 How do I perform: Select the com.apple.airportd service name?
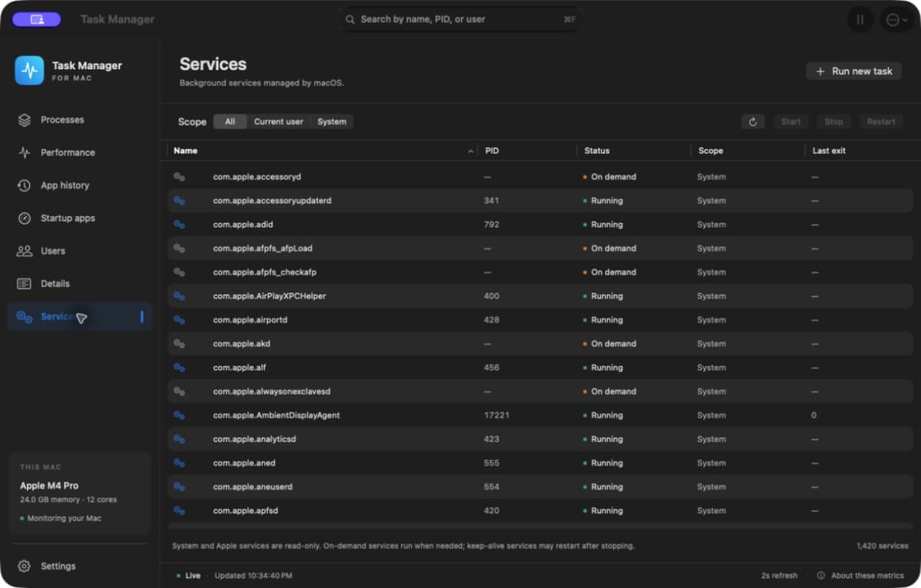coord(250,320)
